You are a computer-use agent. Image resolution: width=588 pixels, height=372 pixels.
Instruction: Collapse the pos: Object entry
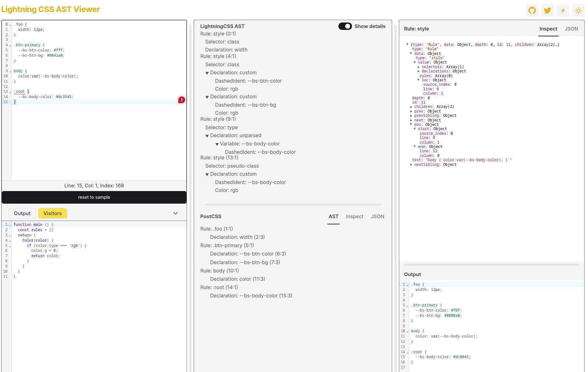pos(411,125)
